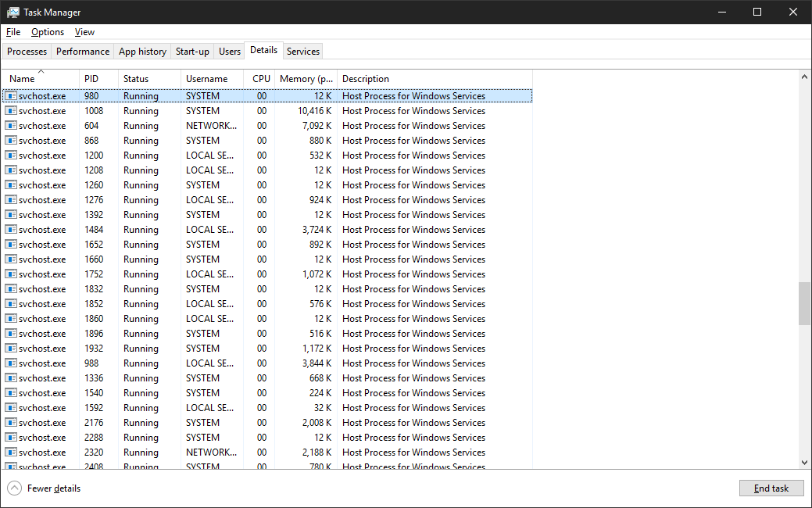The image size is (812, 508).
Task: Switch to the App history tab
Action: click(x=142, y=52)
